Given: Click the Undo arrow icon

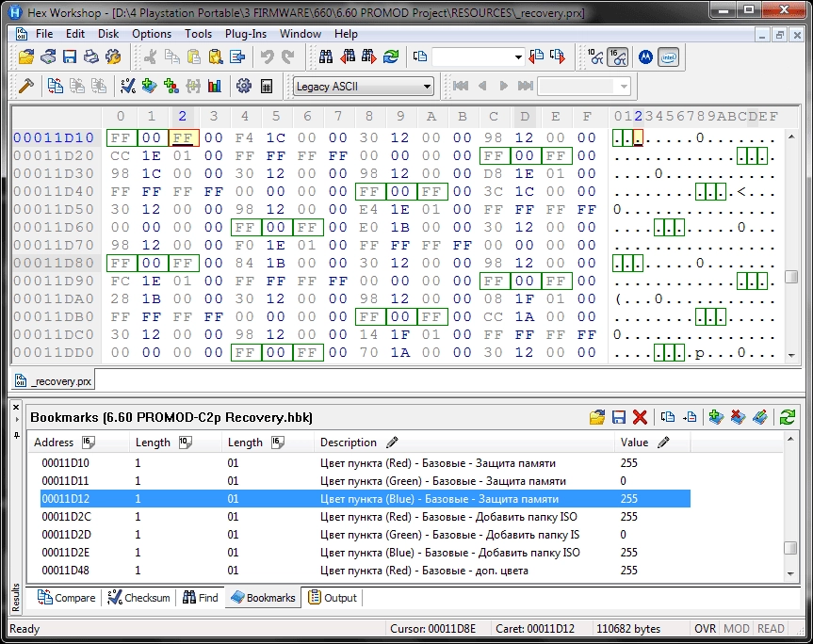Looking at the screenshot, I should (267, 57).
